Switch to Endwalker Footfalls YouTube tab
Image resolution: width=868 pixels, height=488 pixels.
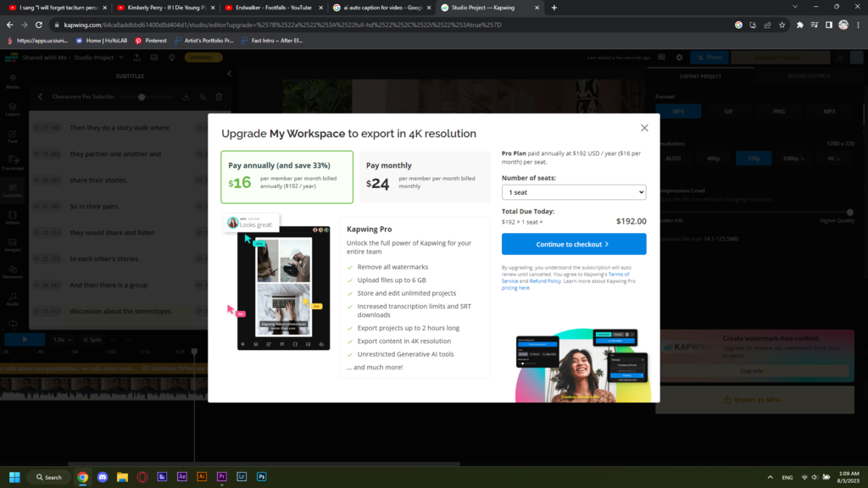click(274, 8)
